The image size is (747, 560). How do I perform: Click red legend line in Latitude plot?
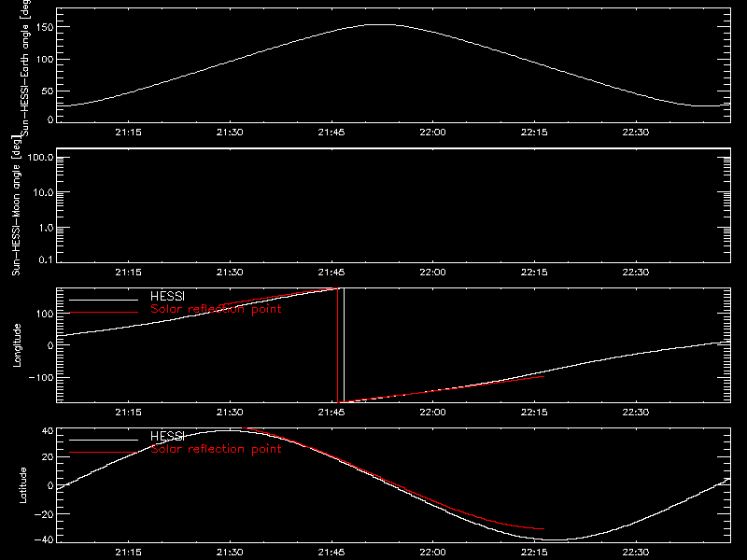(x=104, y=453)
